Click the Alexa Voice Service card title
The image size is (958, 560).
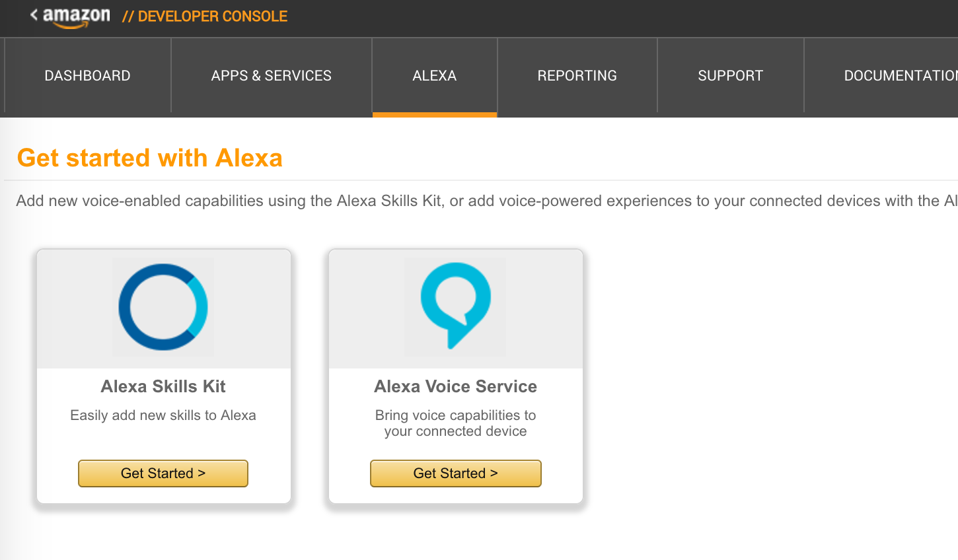456,386
